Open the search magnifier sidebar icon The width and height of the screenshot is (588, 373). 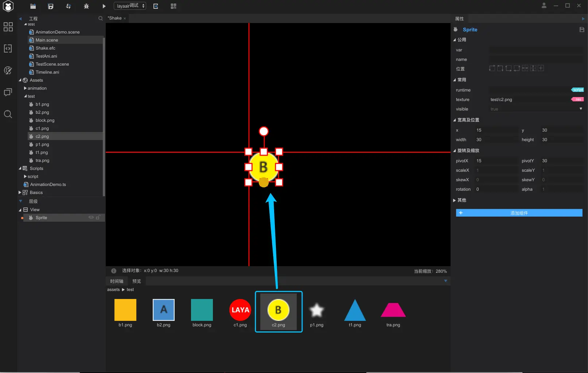(x=8, y=114)
